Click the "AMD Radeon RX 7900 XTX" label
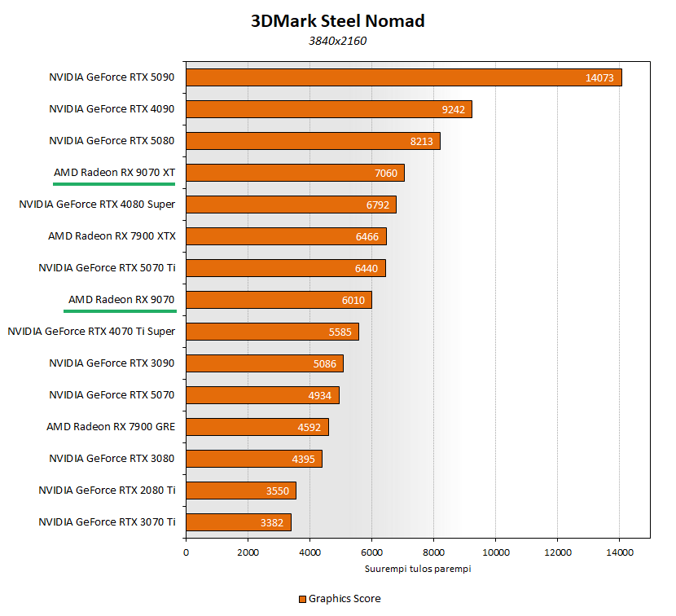Image resolution: width=676 pixels, height=616 pixels. [x=112, y=236]
